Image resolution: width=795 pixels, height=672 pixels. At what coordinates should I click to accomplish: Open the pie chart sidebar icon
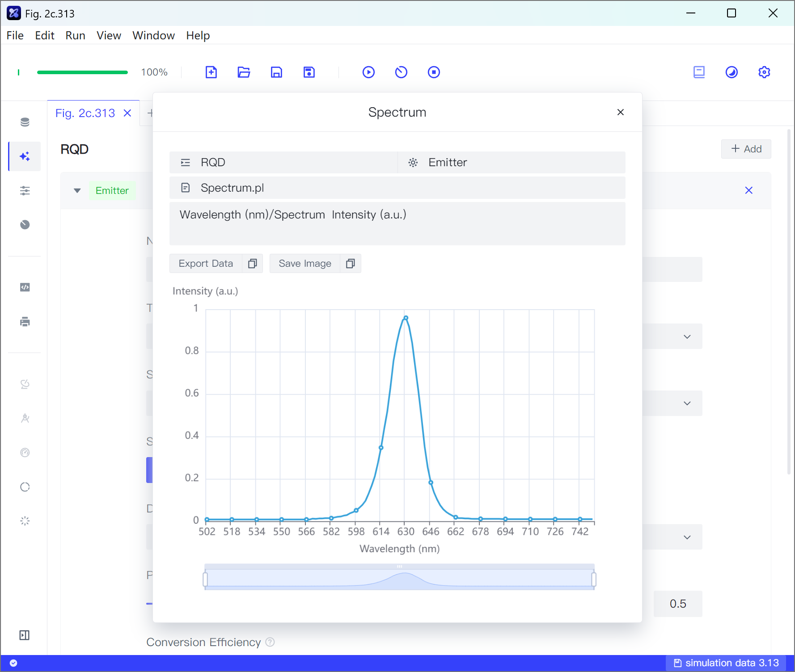[25, 225]
